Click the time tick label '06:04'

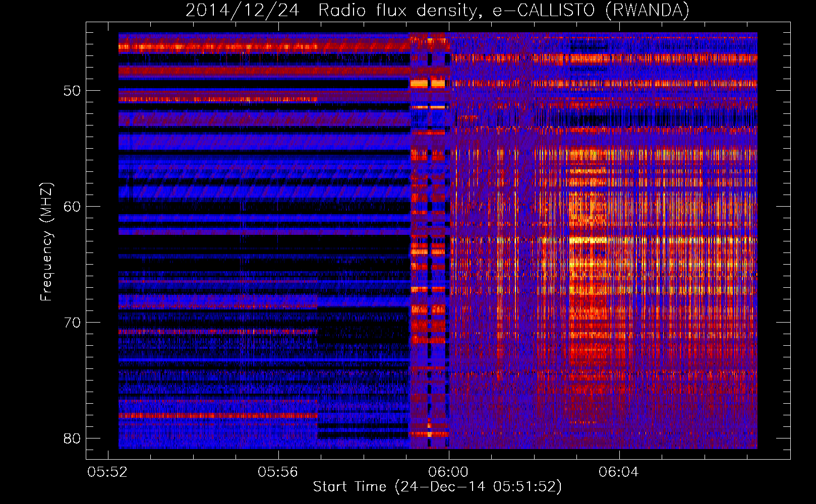[619, 472]
